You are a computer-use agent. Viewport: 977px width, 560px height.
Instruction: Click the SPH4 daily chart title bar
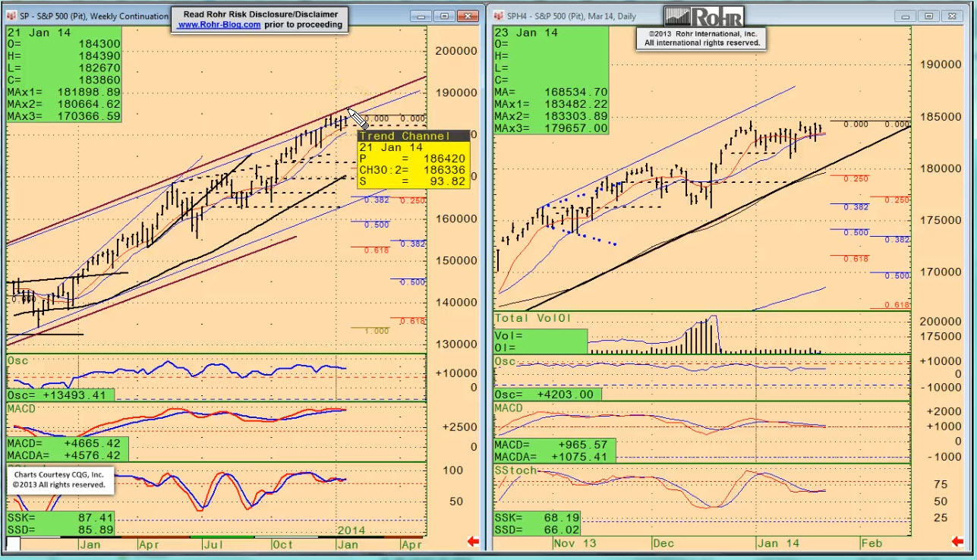[577, 16]
